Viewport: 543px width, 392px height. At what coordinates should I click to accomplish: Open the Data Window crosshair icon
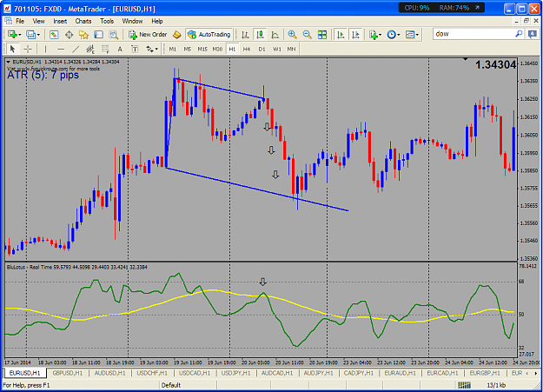[x=69, y=34]
